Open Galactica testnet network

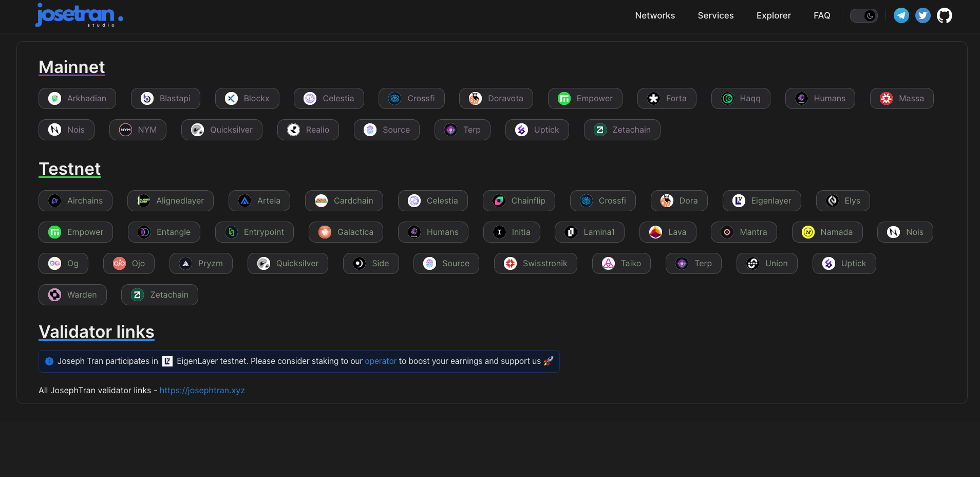click(346, 232)
